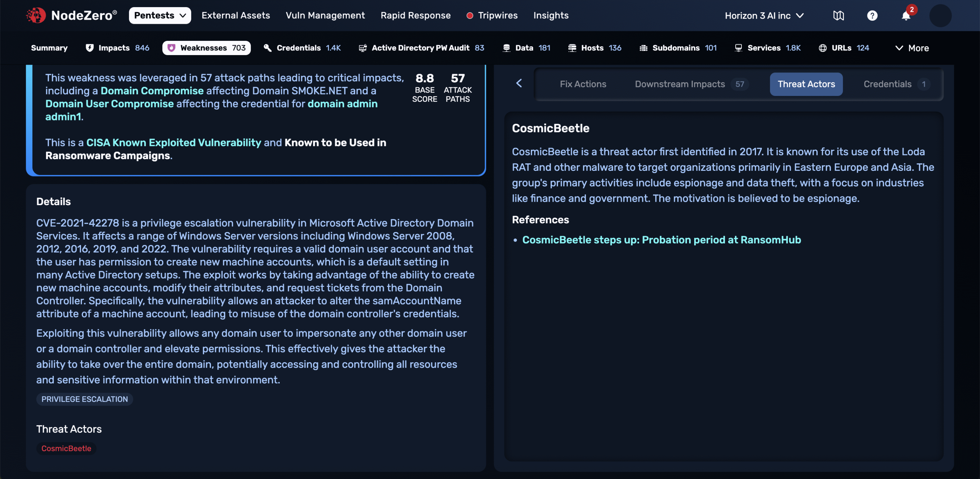Click the Hosts server icon

pyautogui.click(x=572, y=48)
